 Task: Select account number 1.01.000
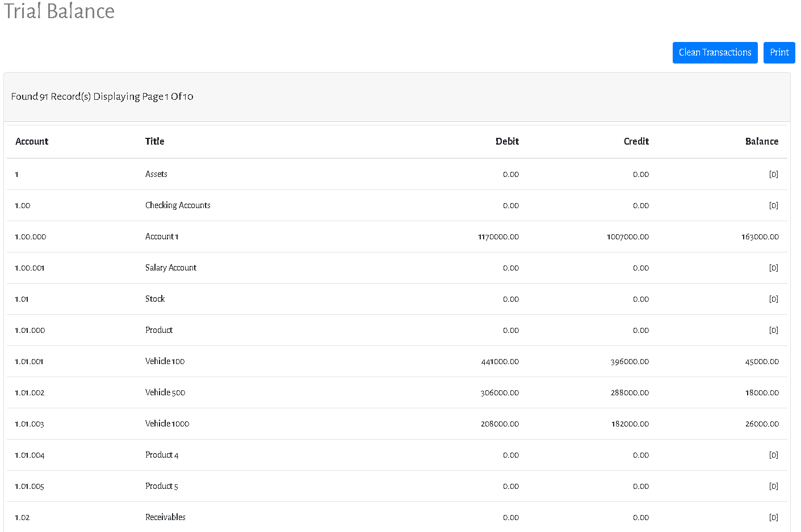pos(30,330)
